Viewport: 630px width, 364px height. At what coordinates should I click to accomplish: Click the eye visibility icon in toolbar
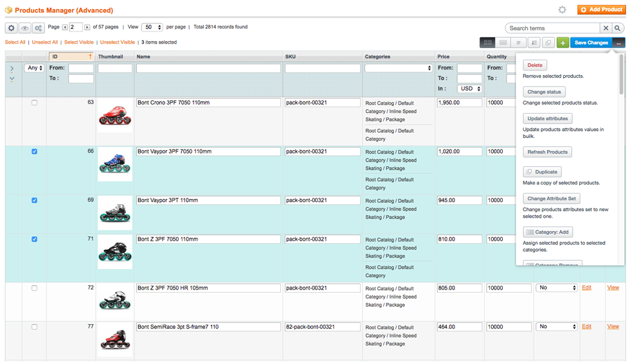(25, 28)
